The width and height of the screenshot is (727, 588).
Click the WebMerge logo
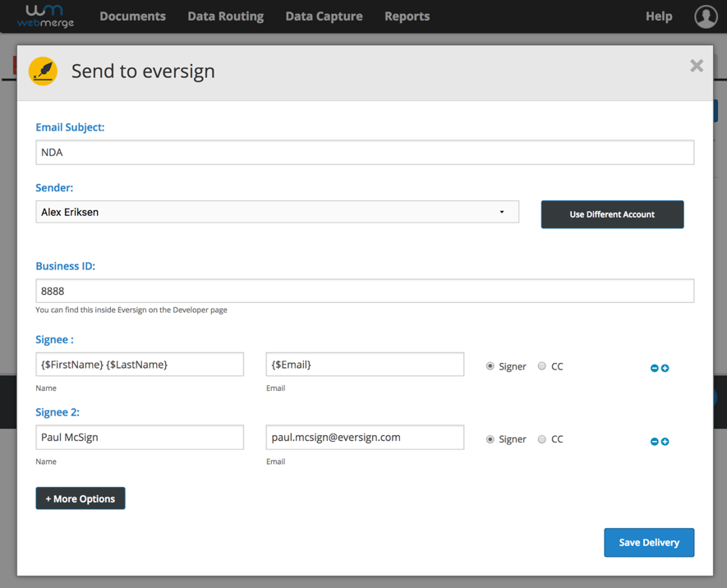click(x=45, y=16)
